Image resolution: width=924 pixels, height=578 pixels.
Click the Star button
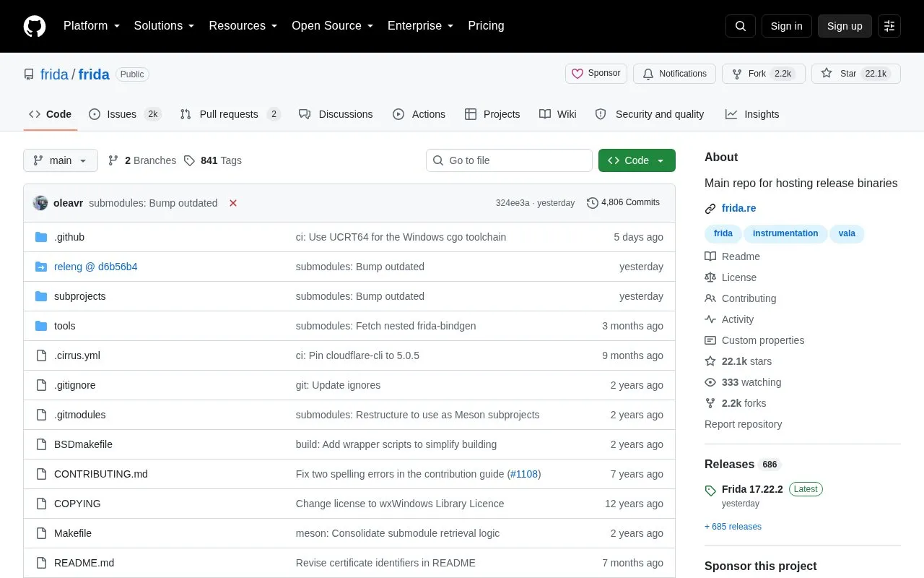tap(856, 74)
